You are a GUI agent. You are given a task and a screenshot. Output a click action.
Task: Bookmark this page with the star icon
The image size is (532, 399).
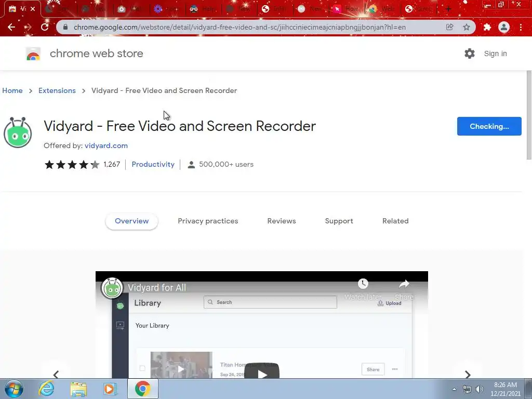point(467,27)
